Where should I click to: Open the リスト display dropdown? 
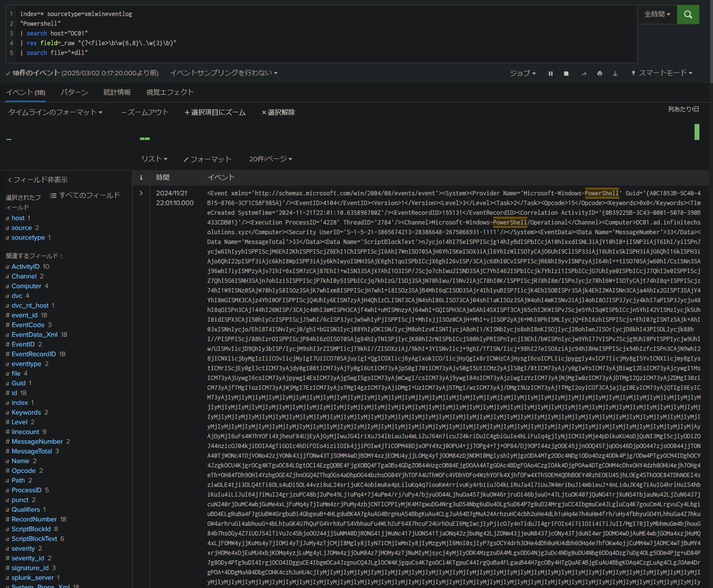tap(154, 159)
